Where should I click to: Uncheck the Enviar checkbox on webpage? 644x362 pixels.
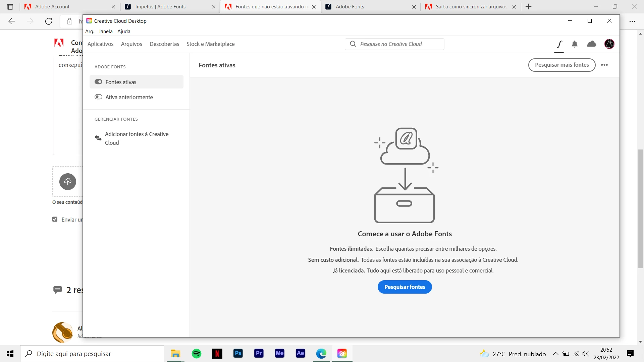[55, 219]
